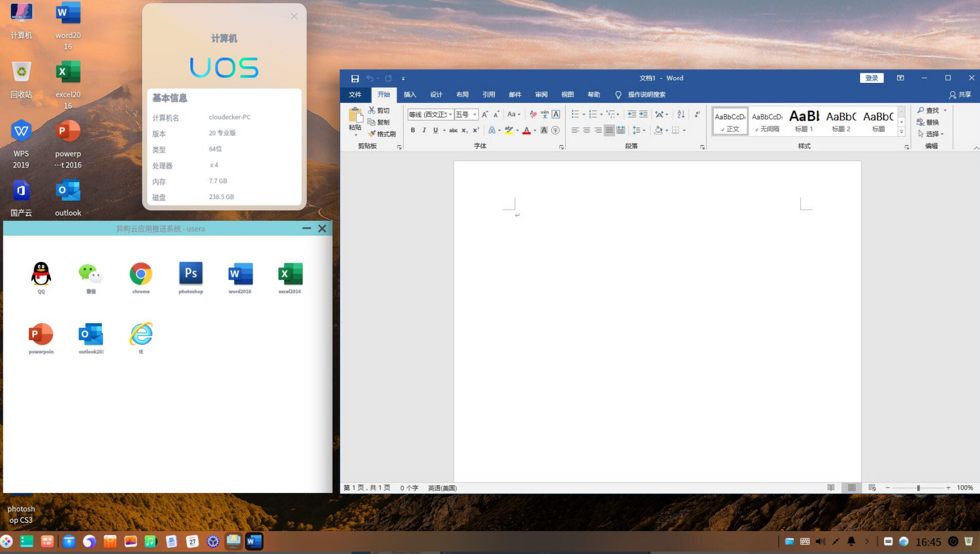
Task: Click the 登录 sign-in button
Action: pyautogui.click(x=871, y=78)
